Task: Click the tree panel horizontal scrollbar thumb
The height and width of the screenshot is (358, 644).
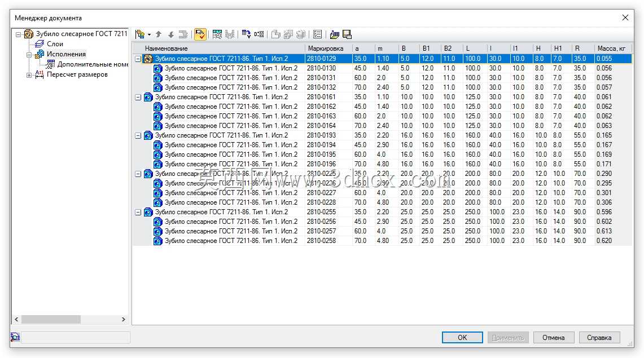Action: click(51, 319)
